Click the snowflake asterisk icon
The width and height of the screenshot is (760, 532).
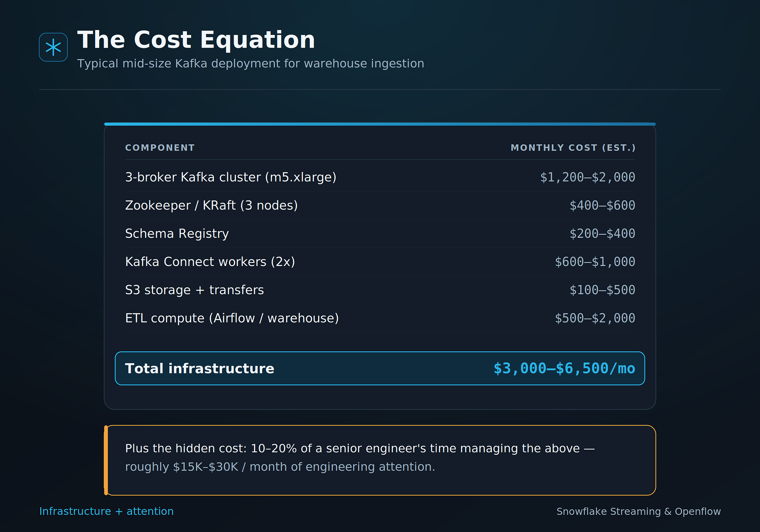point(53,47)
